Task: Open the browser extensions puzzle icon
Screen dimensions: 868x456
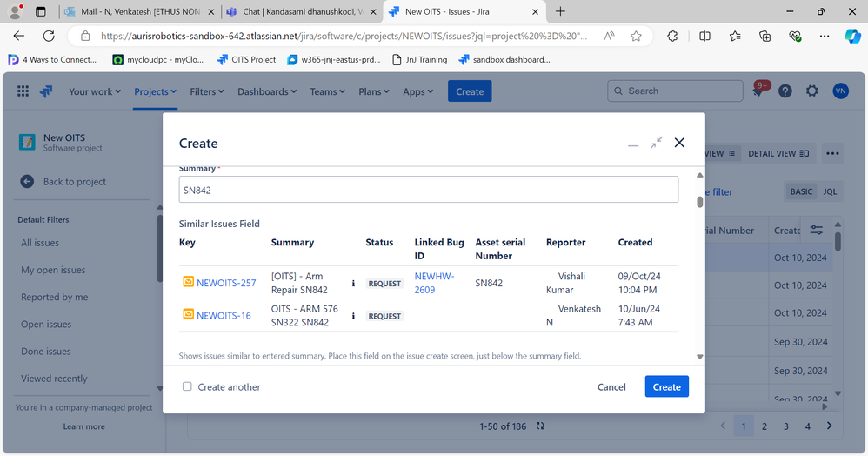Action: click(672, 36)
